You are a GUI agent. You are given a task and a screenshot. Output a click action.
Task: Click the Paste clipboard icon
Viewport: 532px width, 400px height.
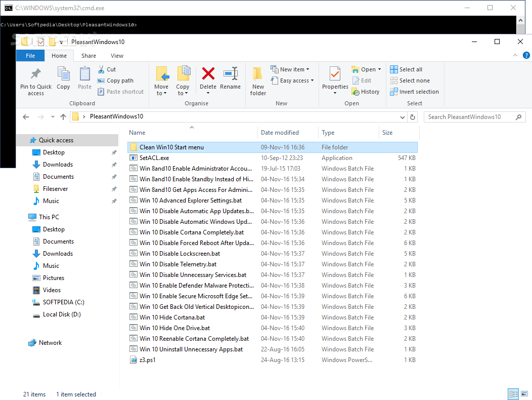coord(84,74)
